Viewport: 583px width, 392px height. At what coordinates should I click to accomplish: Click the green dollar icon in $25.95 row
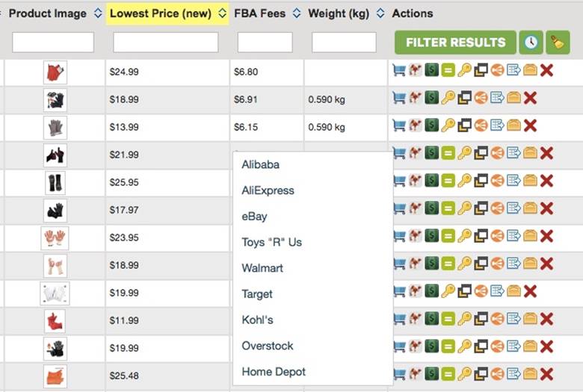[432, 181]
